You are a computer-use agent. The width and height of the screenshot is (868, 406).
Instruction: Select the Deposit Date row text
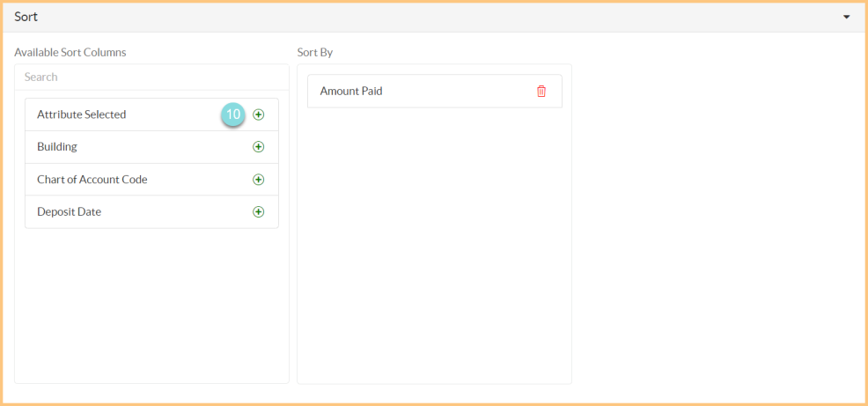point(70,211)
